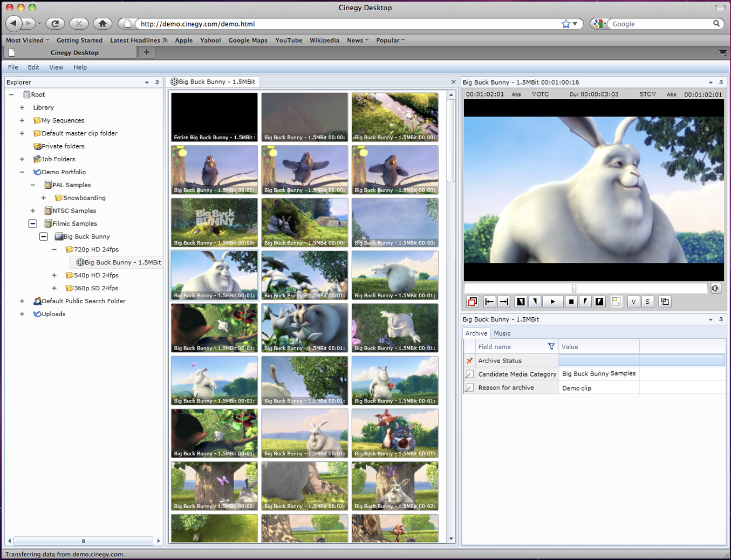Open the Popular bookmarks folder

[x=390, y=40]
